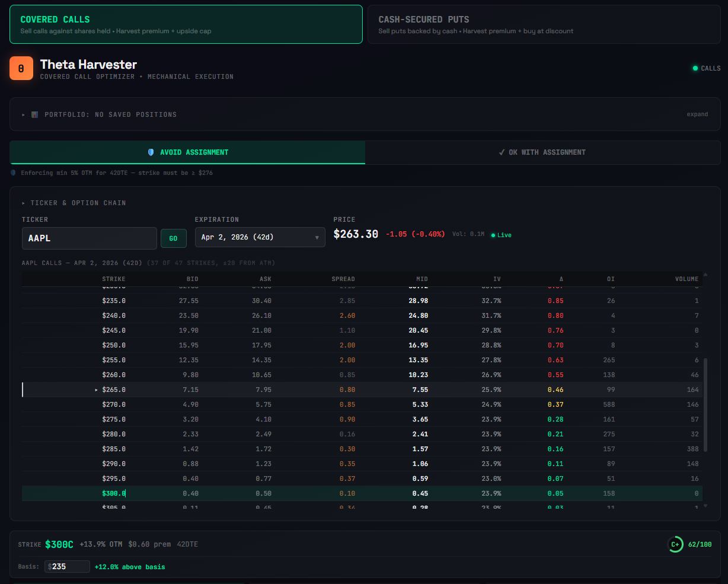The height and width of the screenshot is (584, 728).
Task: Click the green CALLS indicator dot
Action: click(x=695, y=68)
